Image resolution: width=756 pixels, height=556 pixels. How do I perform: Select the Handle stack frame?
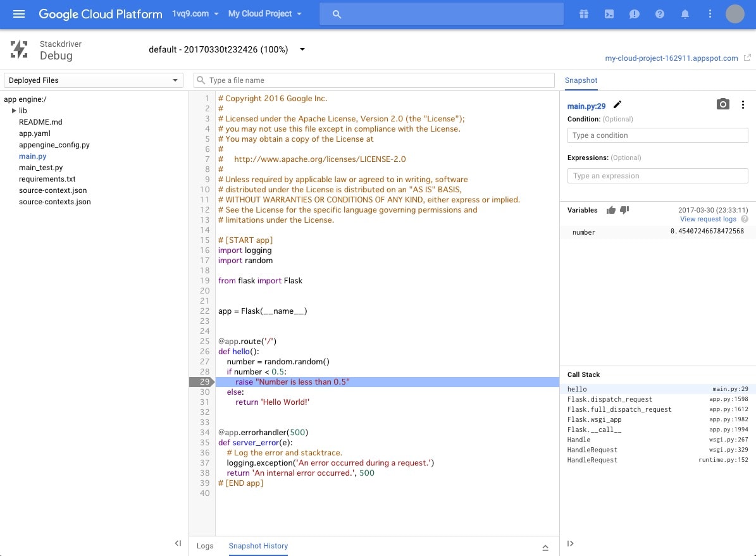[658, 440]
